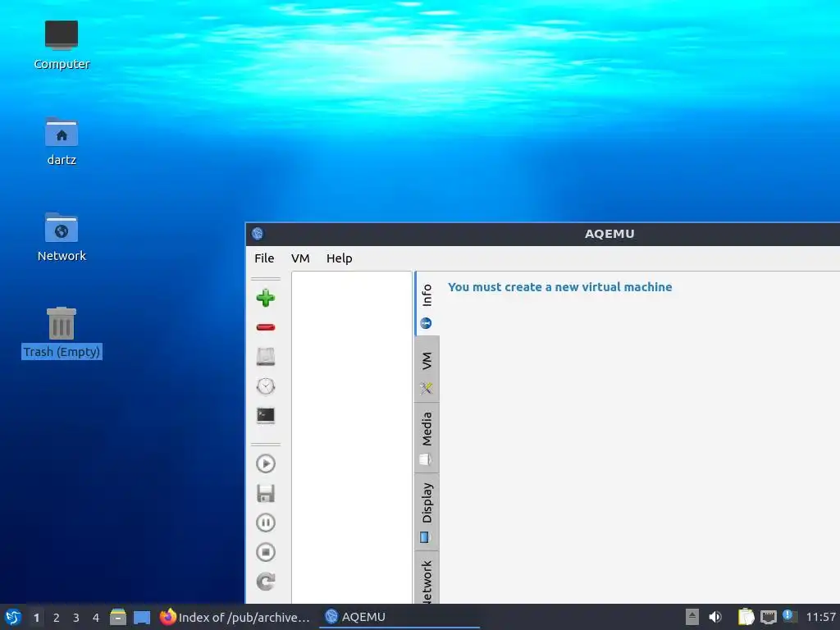
Task: Switch to the Display vertical tab
Action: tap(427, 512)
